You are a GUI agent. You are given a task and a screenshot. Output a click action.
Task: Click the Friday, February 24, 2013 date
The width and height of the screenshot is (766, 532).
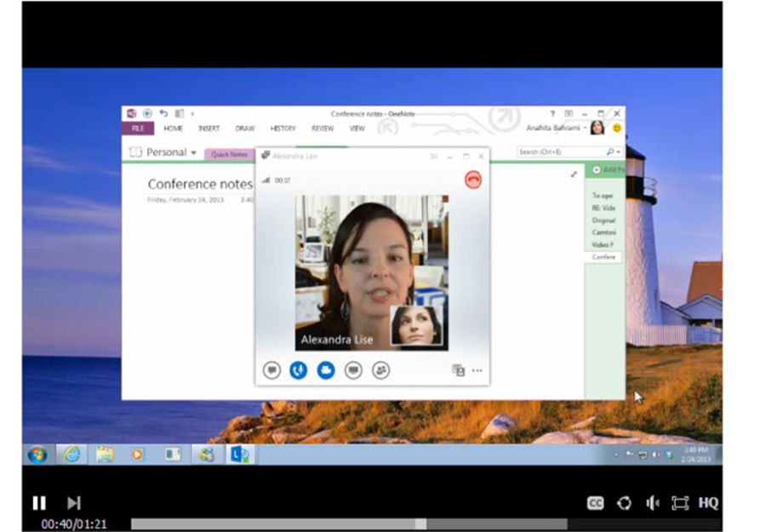[186, 200]
